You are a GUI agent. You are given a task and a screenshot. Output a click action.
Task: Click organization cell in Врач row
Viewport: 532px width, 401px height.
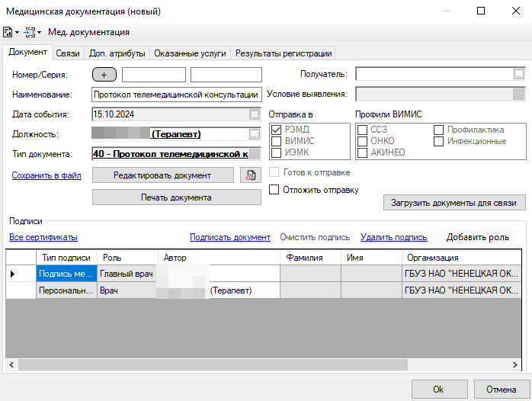pyautogui.click(x=461, y=290)
